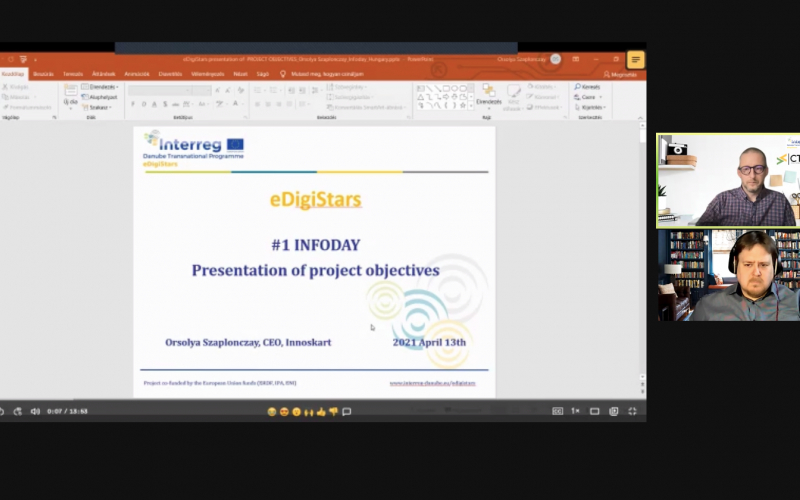Open the font name combo box
This screenshot has width=800, height=500.
click(x=160, y=90)
